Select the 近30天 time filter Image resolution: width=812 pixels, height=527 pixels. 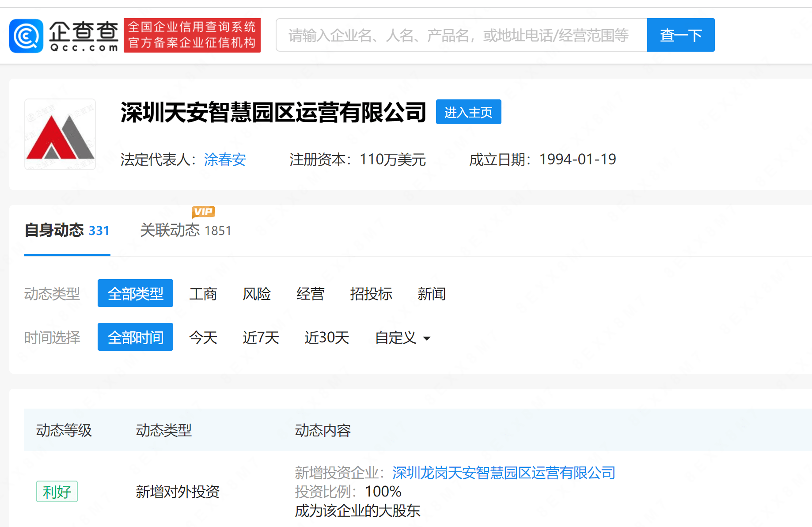(x=327, y=337)
